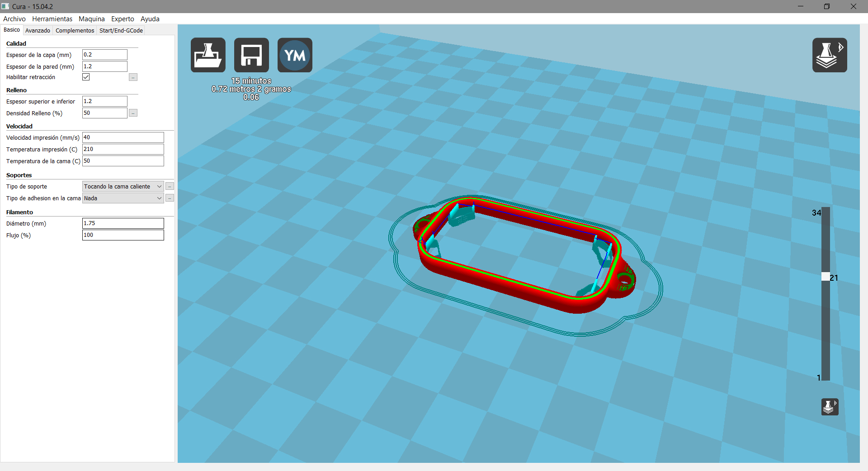This screenshot has height=471, width=868.
Task: Click the YM YouMagine share icon
Action: coord(295,55)
